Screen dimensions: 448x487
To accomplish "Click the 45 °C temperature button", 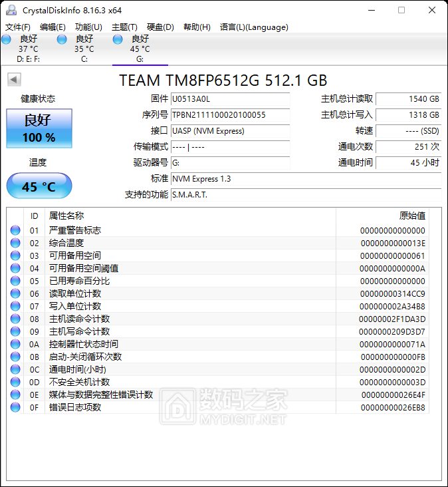I will click(39, 186).
